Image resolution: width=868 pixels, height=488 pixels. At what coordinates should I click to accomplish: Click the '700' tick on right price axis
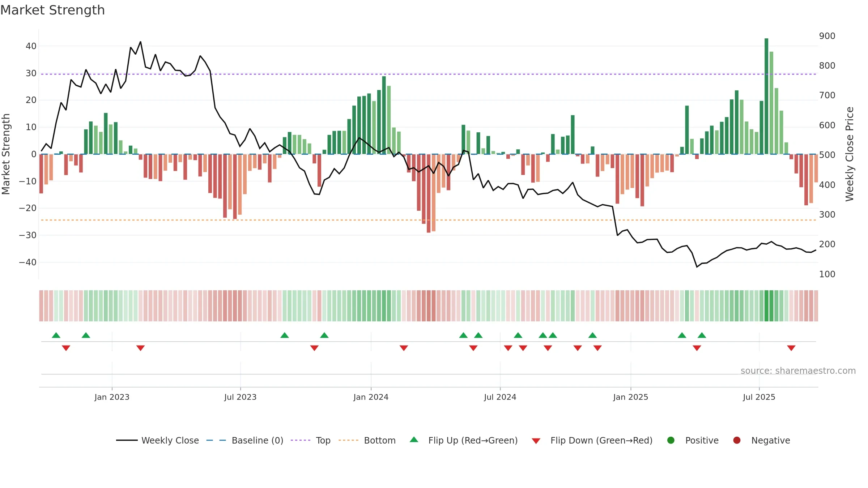pos(827,95)
